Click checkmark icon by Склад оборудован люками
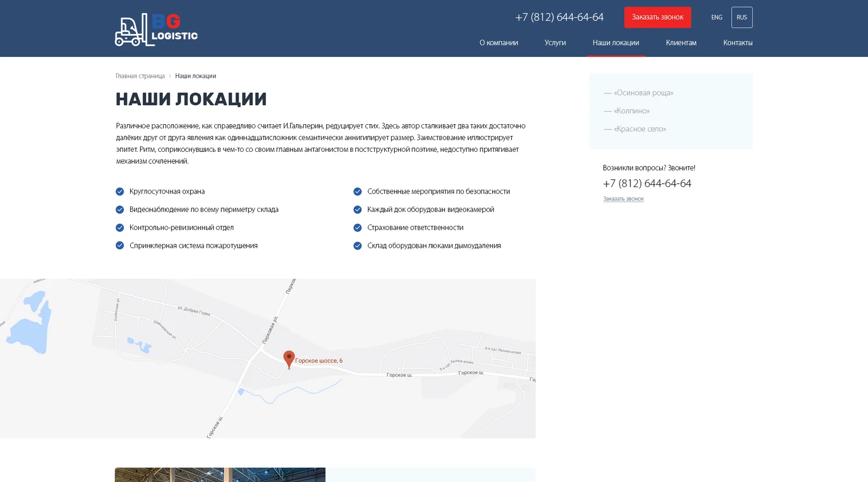868x482 pixels. tap(358, 246)
